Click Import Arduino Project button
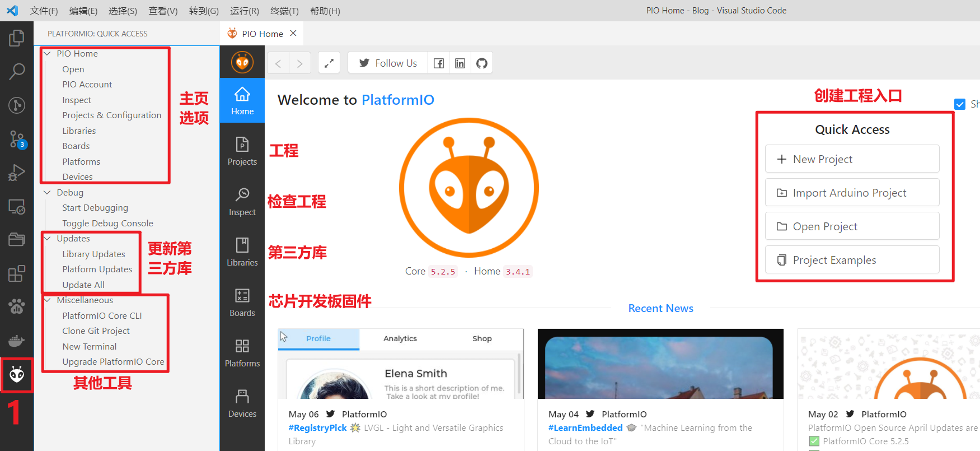This screenshot has height=451, width=980. tap(852, 193)
